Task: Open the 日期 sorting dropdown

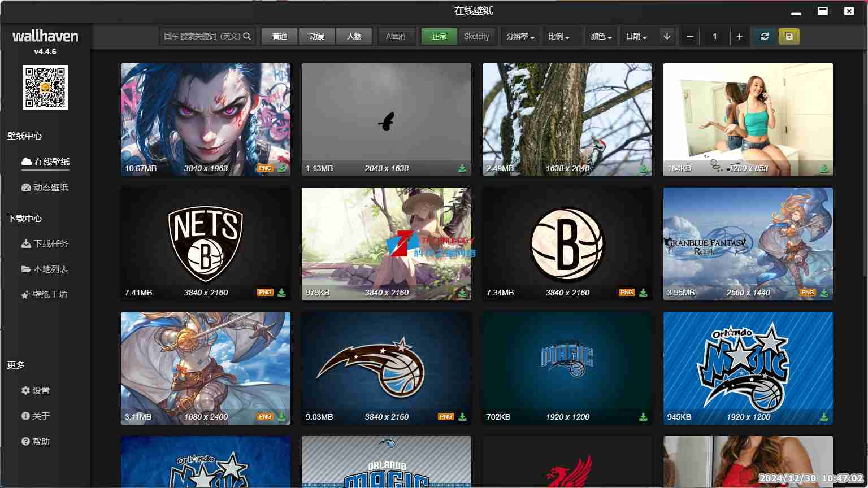Action: 636,37
